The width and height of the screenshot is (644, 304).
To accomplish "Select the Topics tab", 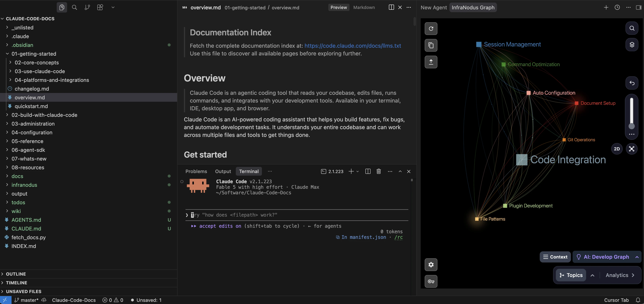I will [571, 275].
